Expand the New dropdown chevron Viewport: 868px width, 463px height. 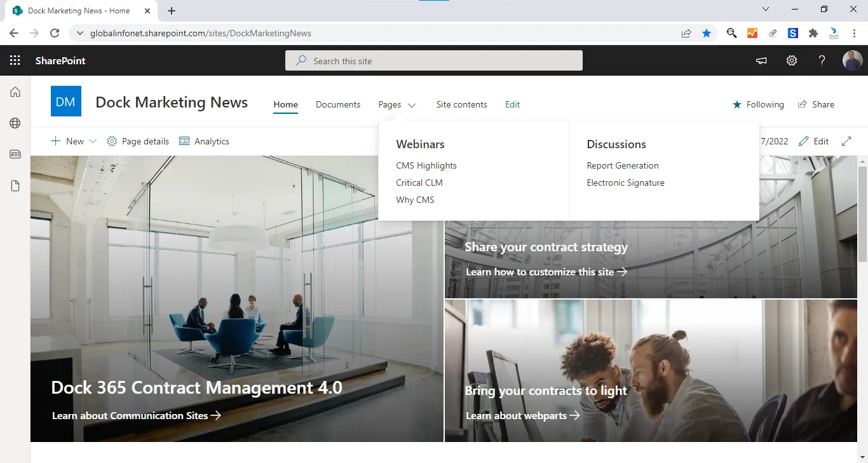point(93,141)
